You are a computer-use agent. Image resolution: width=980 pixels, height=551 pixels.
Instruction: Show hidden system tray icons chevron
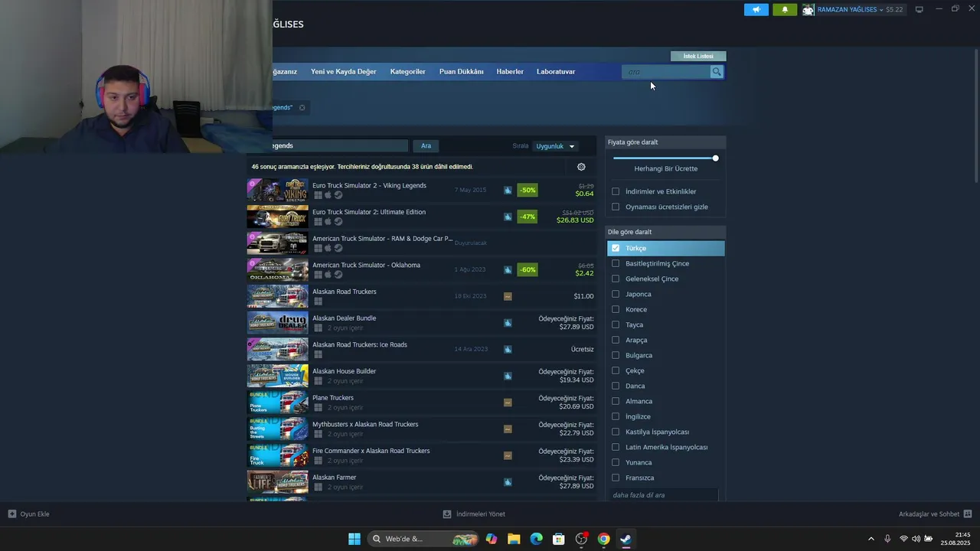(x=871, y=539)
